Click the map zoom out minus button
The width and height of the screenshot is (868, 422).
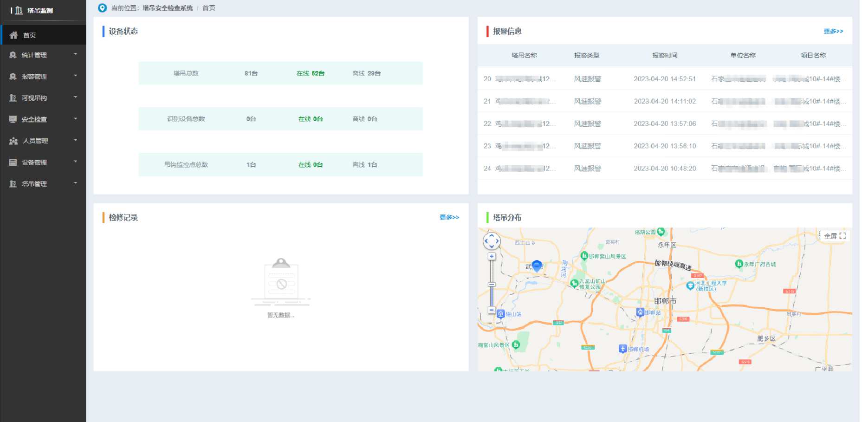[x=492, y=310]
